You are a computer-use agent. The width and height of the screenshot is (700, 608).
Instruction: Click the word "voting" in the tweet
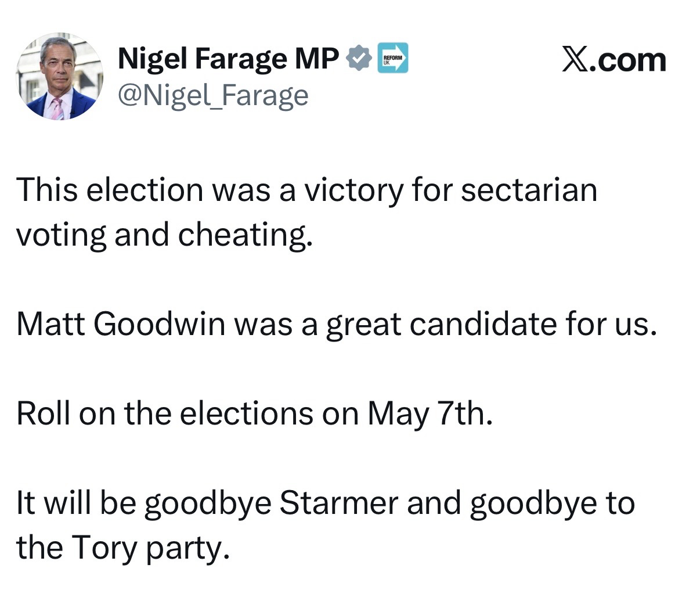point(61,234)
